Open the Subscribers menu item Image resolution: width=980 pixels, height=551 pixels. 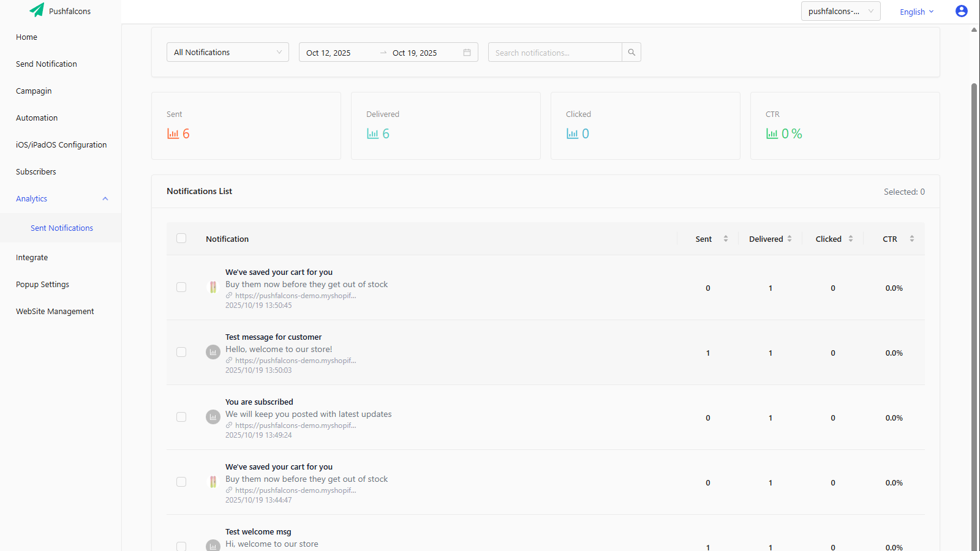(36, 171)
